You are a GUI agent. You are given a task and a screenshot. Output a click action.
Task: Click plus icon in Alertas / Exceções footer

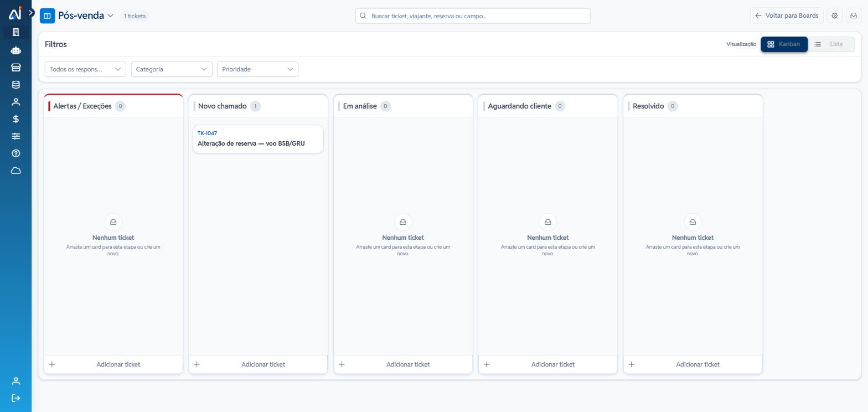(x=52, y=364)
